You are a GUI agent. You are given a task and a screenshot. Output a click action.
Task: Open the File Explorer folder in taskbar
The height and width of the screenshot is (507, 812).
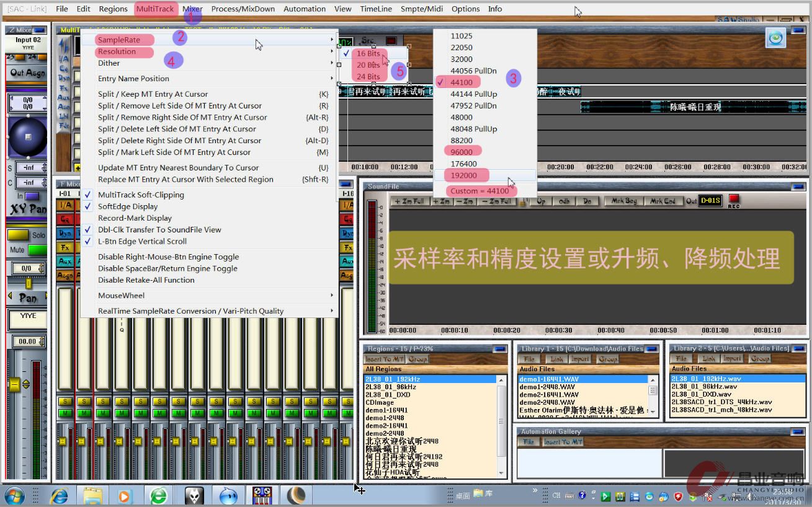pyautogui.click(x=93, y=496)
